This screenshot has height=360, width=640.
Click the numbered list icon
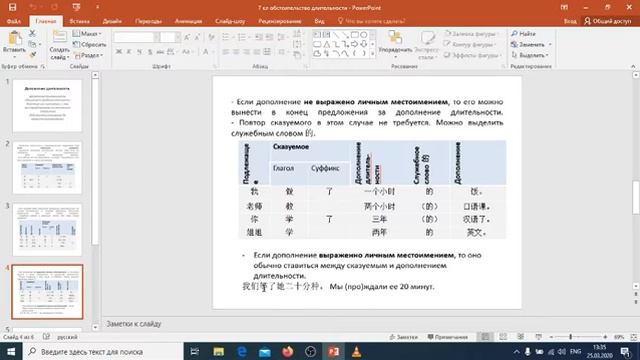pos(242,38)
